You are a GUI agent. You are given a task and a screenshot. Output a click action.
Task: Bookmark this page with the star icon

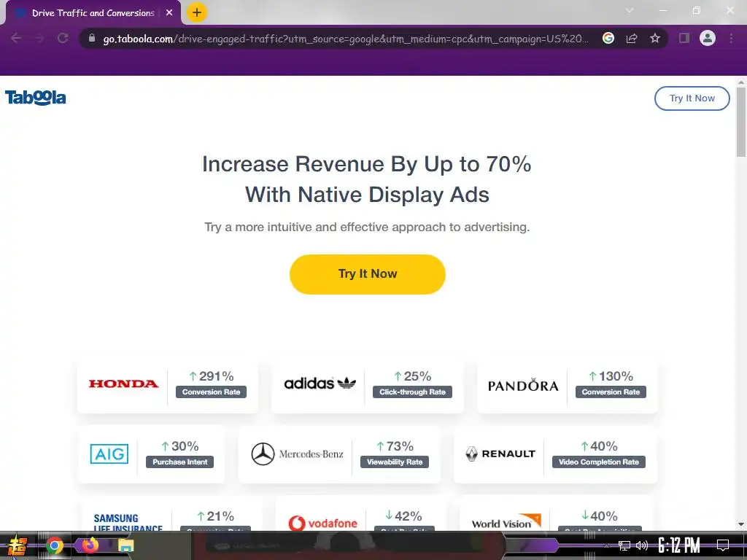[x=655, y=38]
